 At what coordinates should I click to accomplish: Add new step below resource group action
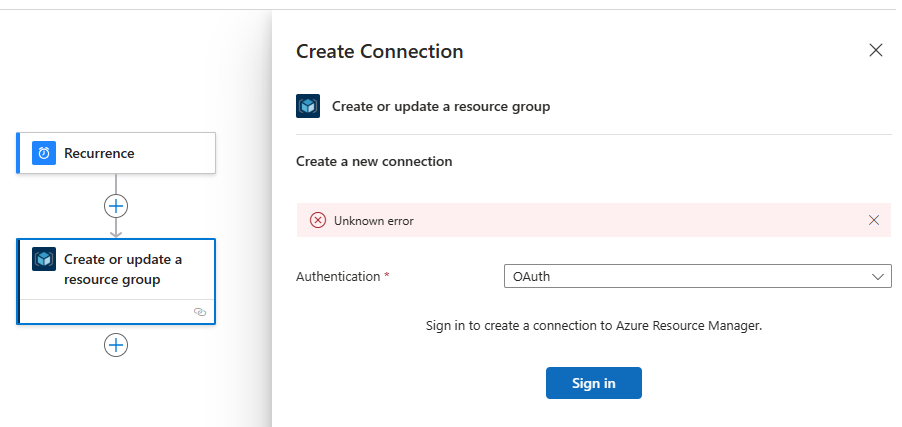point(116,345)
